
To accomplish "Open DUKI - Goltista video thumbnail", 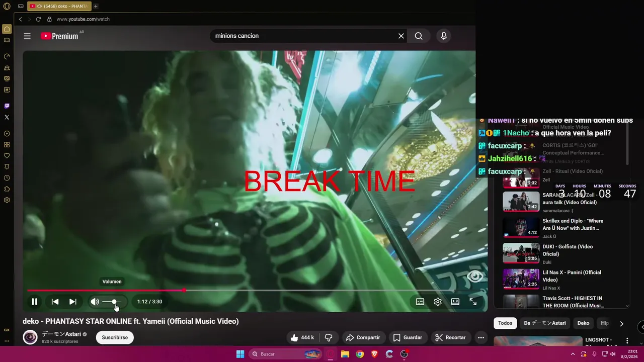I will click(x=521, y=253).
